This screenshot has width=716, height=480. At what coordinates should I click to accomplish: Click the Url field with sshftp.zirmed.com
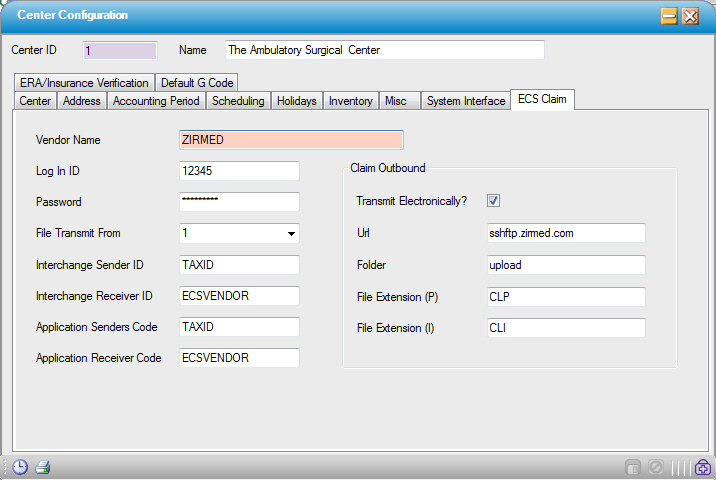(x=564, y=233)
